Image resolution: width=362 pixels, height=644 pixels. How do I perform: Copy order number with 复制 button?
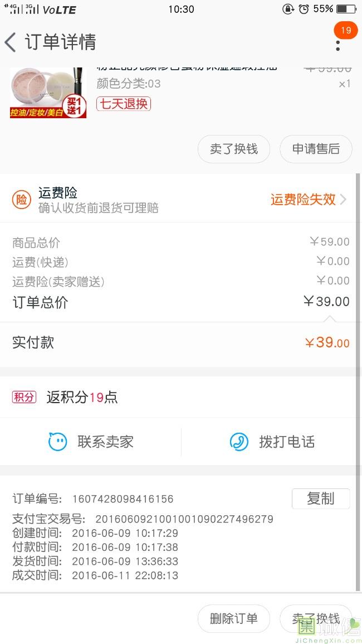(x=320, y=498)
